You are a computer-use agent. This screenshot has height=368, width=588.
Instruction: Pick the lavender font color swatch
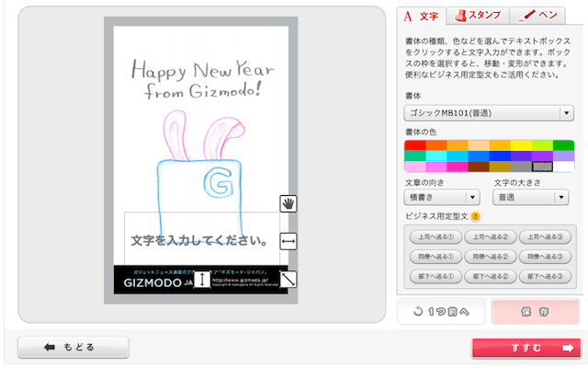[563, 155]
